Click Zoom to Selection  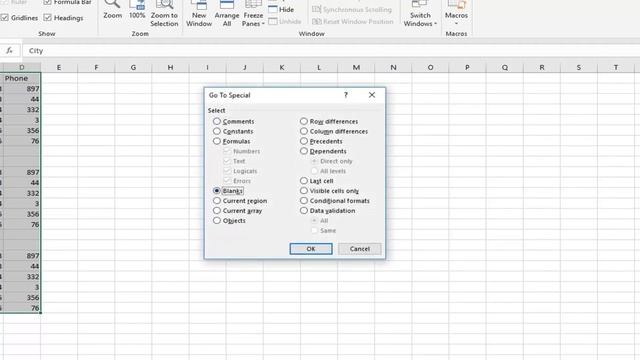164,14
